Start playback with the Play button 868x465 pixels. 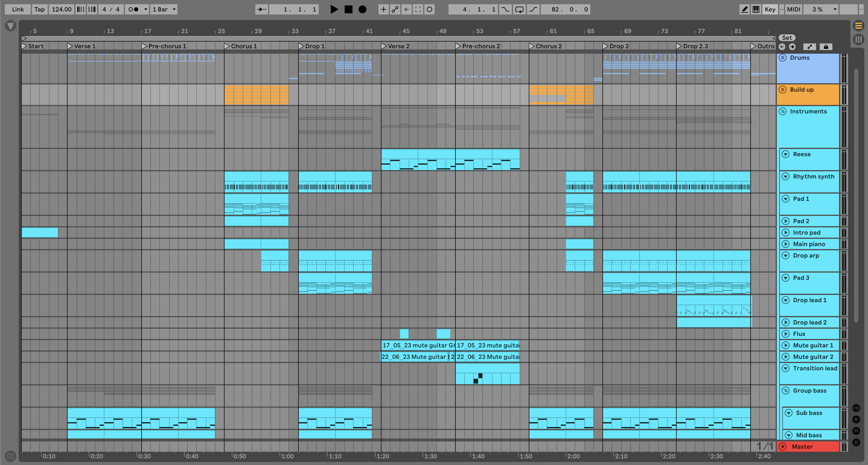tap(334, 9)
